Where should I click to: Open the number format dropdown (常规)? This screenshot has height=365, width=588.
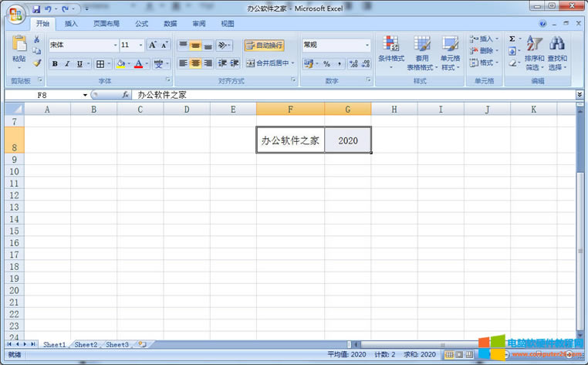pos(367,46)
